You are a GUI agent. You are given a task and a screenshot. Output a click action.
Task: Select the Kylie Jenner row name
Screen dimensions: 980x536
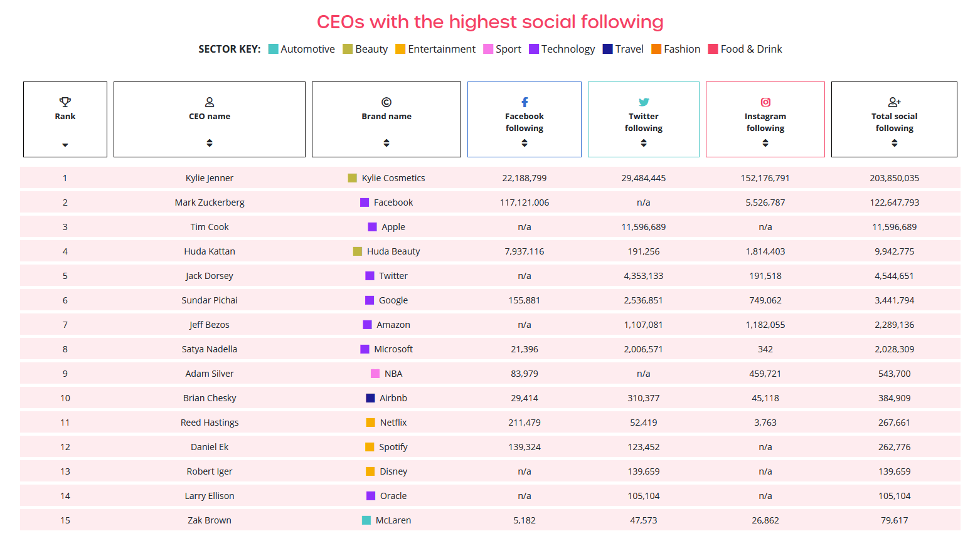(210, 178)
